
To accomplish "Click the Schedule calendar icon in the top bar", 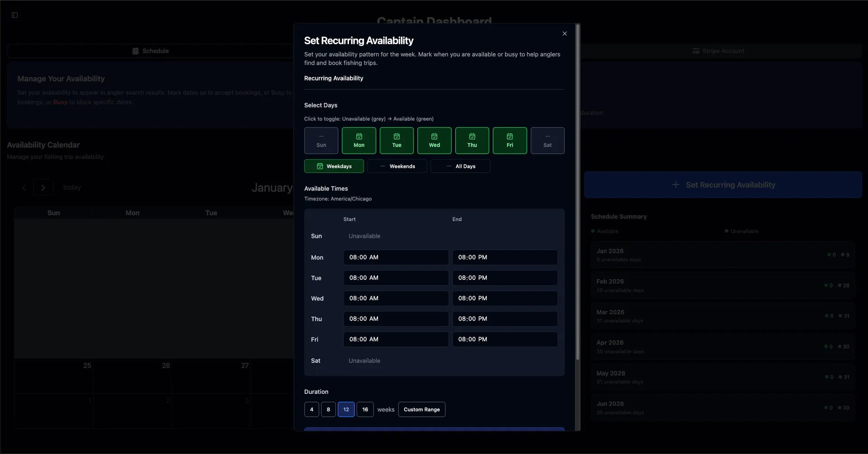I will point(135,51).
